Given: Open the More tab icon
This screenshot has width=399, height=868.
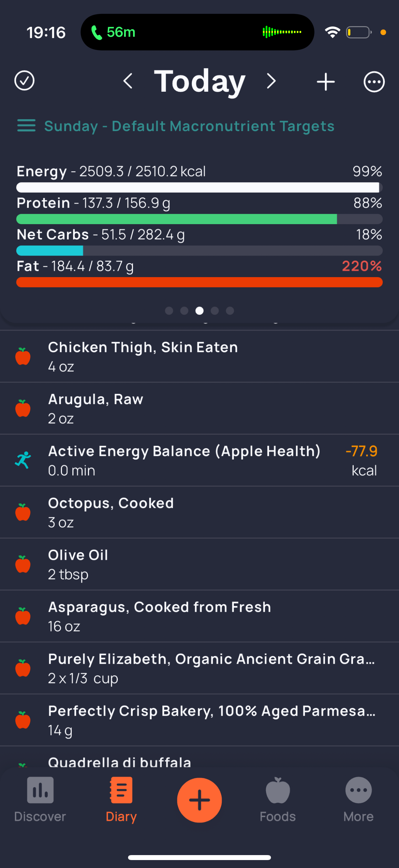Looking at the screenshot, I should [x=359, y=790].
